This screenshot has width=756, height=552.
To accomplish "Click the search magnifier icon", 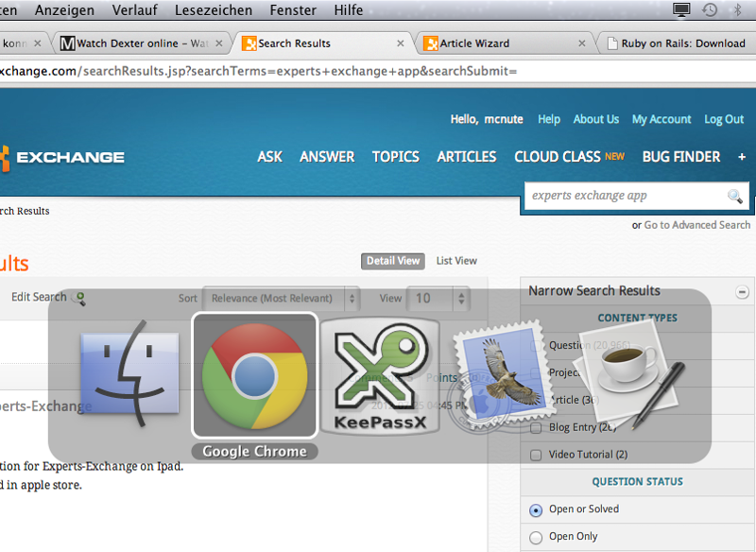I will pyautogui.click(x=734, y=196).
